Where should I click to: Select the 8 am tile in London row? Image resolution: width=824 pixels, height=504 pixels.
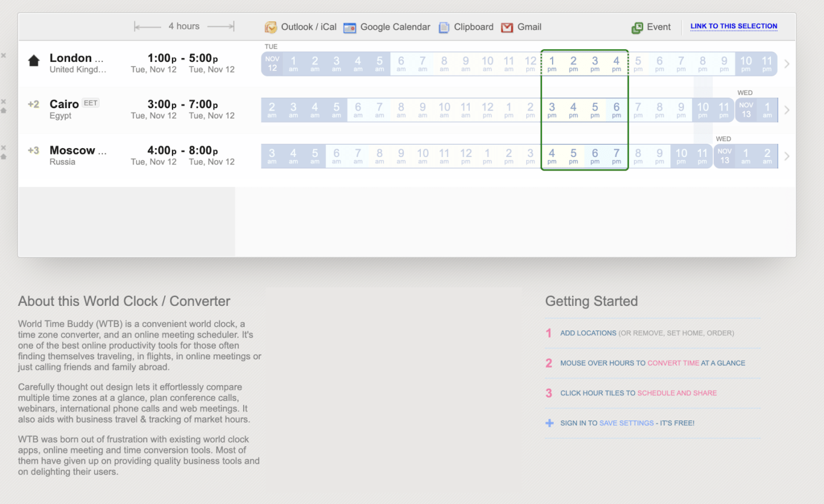click(x=444, y=64)
